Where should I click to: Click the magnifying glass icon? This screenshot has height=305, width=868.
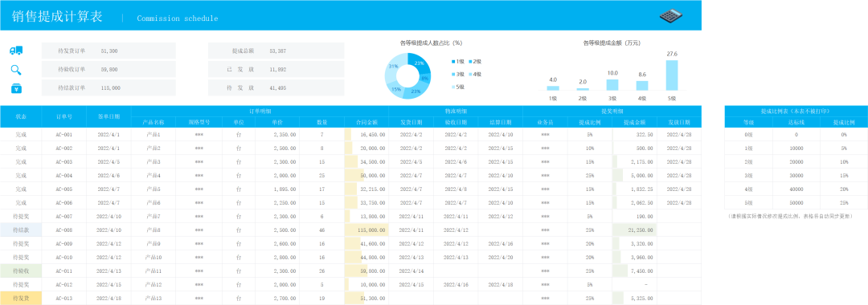tap(16, 70)
